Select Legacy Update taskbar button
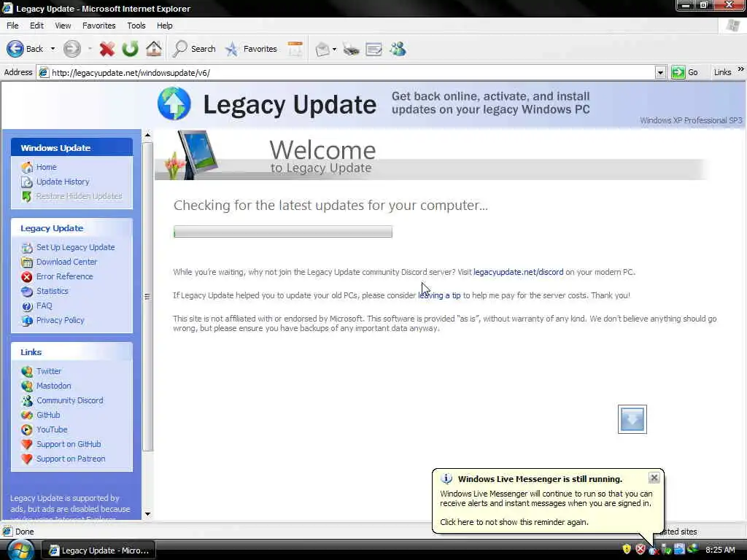 click(x=99, y=551)
